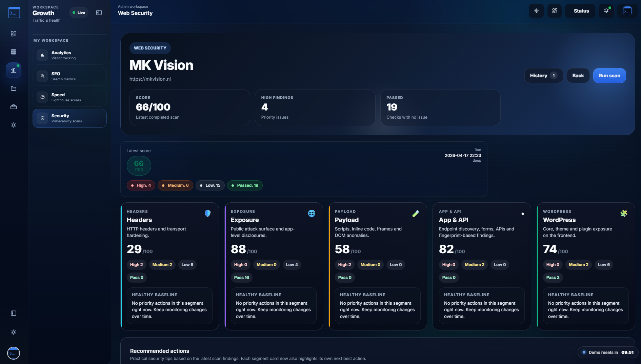Click Pass 3 chip in WordPress card
The width and height of the screenshot is (641, 364).
553,278
